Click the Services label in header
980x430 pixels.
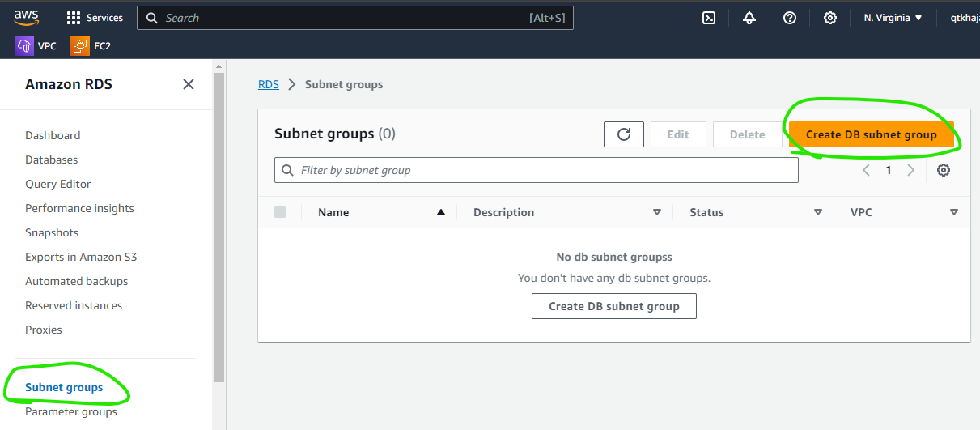click(x=105, y=18)
